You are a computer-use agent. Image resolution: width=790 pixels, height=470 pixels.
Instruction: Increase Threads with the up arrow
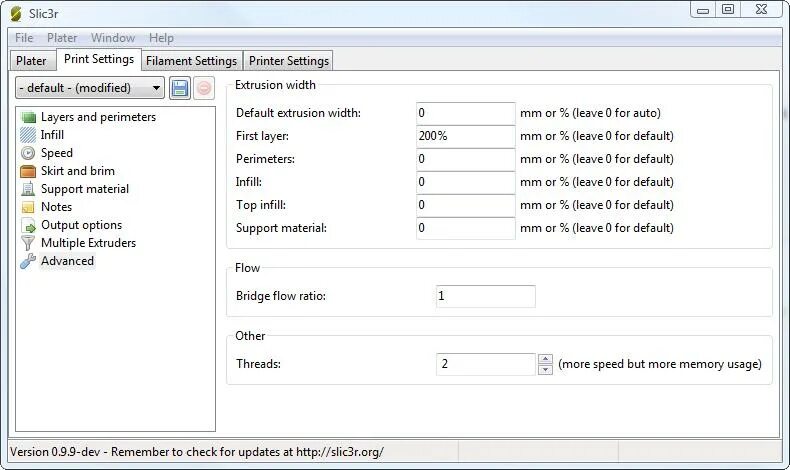coord(545,359)
